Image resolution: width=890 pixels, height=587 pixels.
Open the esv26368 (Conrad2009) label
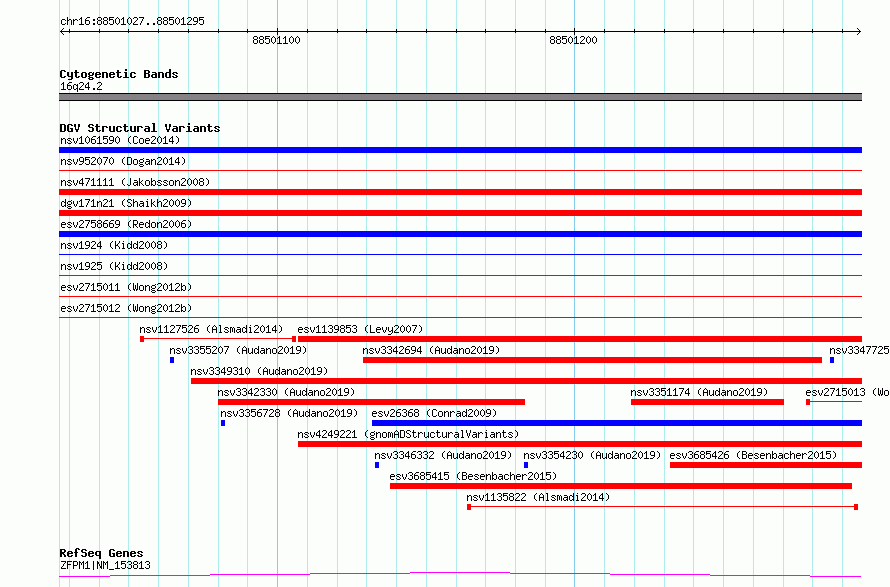[434, 413]
